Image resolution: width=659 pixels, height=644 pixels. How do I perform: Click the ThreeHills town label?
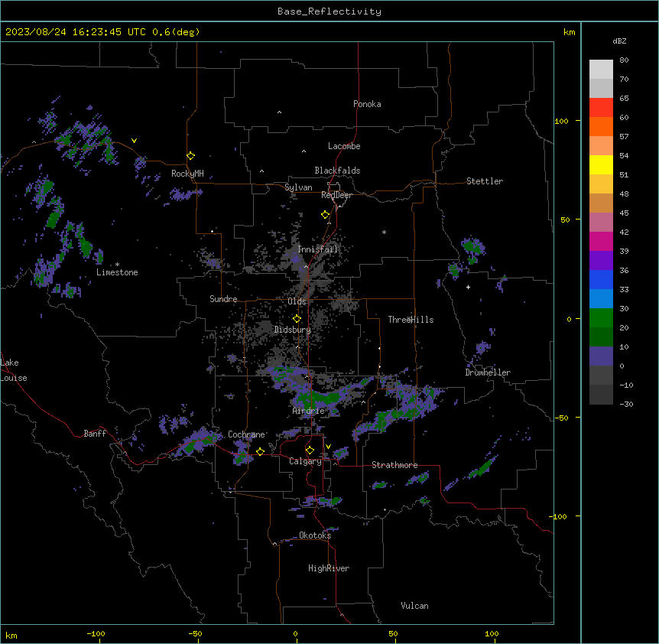click(x=411, y=320)
